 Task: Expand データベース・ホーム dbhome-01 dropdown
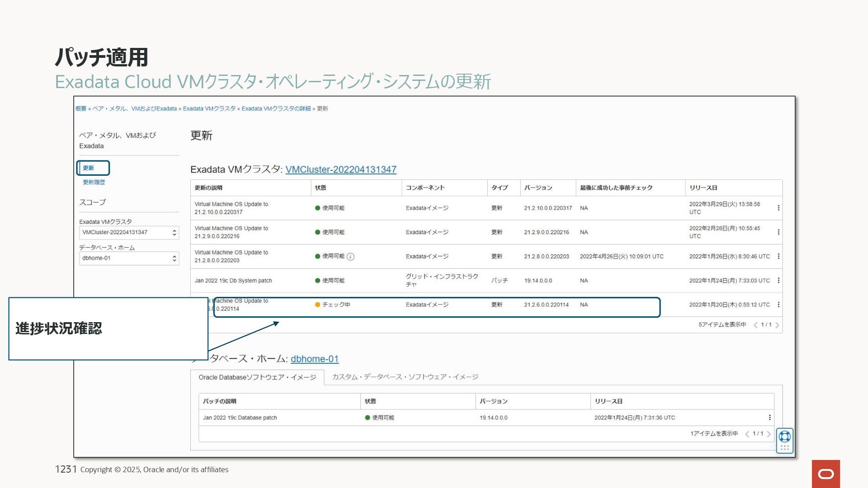tap(129, 258)
